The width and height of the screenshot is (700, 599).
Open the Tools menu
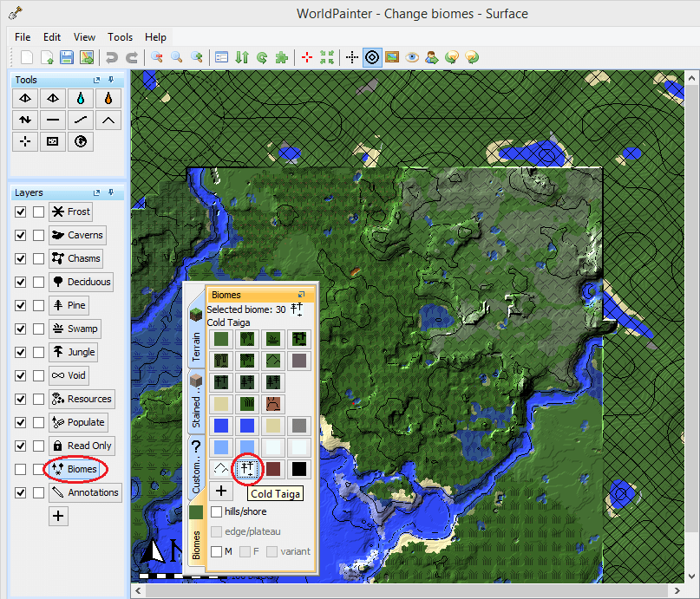point(120,37)
